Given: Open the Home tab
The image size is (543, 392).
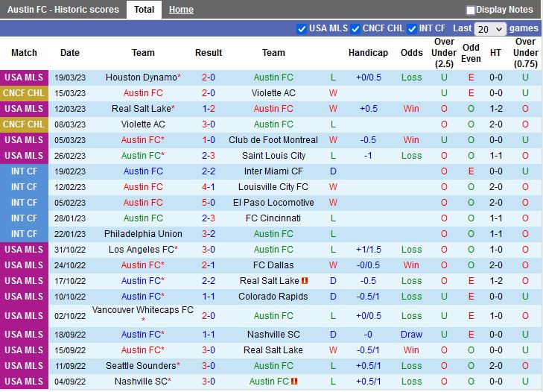Looking at the screenshot, I should point(181,10).
